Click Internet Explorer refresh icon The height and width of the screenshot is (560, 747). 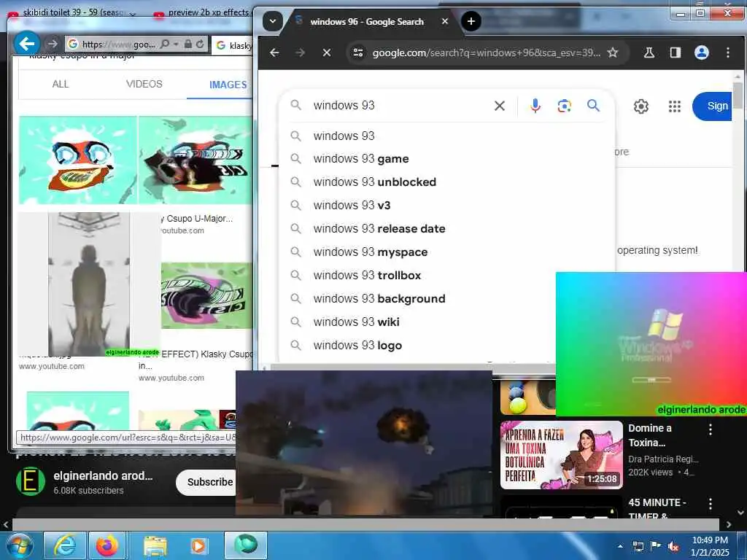coord(200,44)
